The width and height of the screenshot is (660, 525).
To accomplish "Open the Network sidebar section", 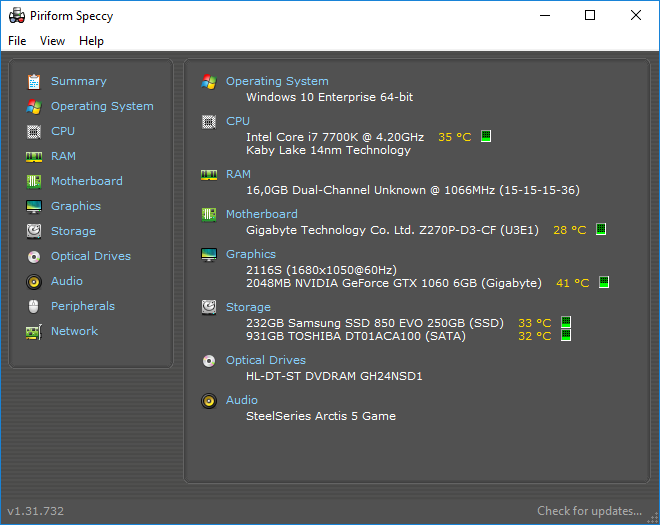I will point(75,331).
